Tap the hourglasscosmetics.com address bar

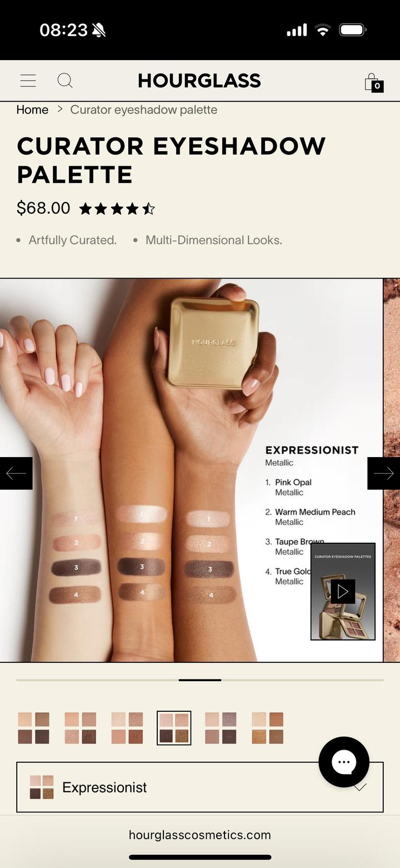(200, 835)
